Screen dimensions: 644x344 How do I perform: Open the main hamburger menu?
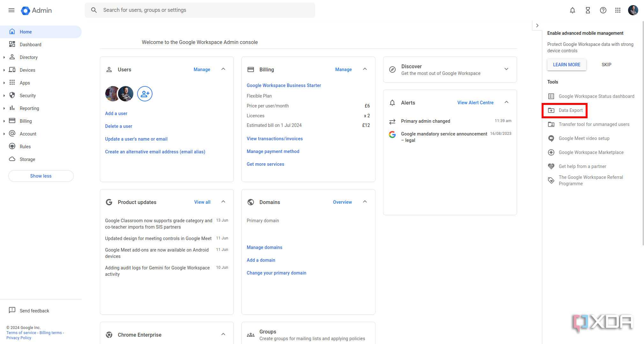click(x=11, y=10)
